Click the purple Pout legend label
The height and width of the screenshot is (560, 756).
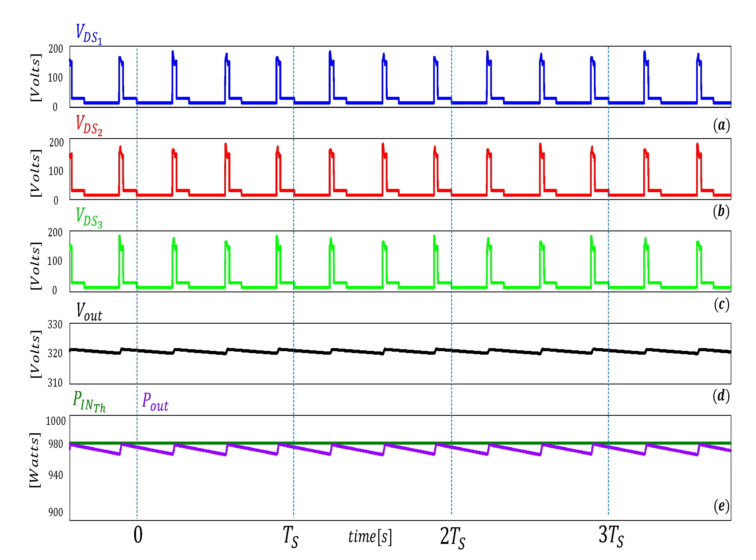click(x=155, y=401)
